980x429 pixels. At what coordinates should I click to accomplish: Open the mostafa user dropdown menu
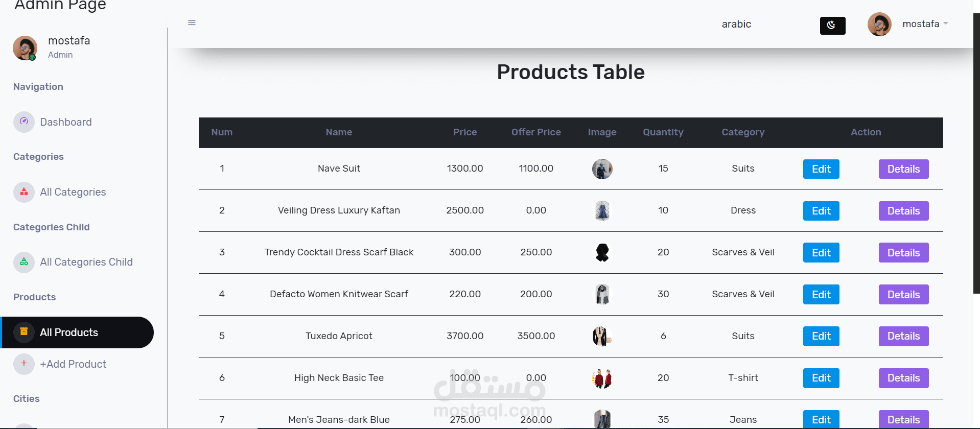click(924, 24)
